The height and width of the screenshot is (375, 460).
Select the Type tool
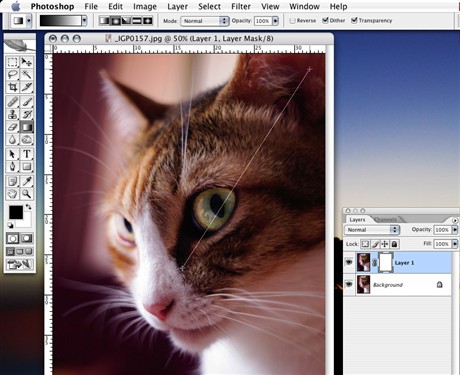[26, 154]
